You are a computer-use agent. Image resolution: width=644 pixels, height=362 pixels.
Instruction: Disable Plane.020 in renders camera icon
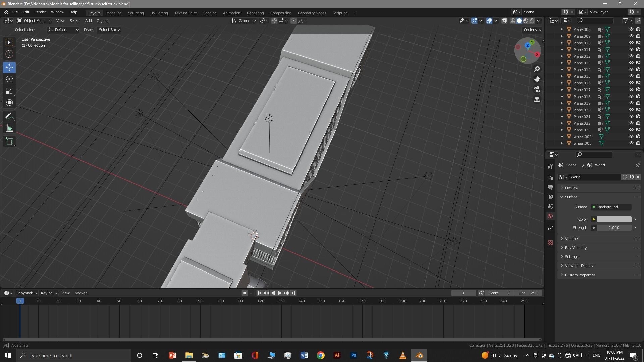click(638, 110)
